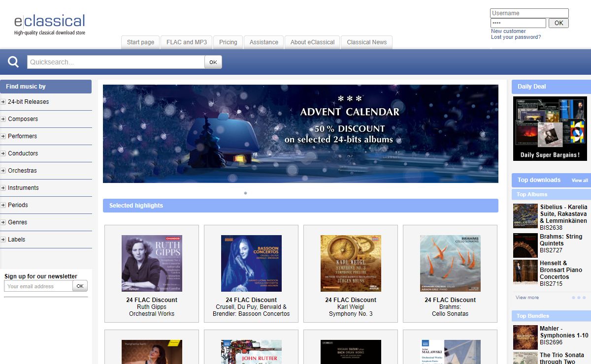Click Ruth Gipps Orchestral Works title
The height and width of the screenshot is (364, 591).
tap(152, 310)
